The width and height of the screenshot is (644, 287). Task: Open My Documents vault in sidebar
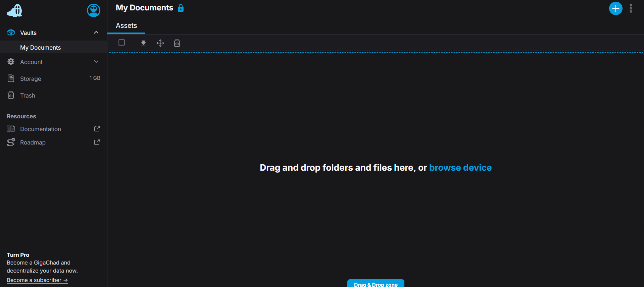53,47
